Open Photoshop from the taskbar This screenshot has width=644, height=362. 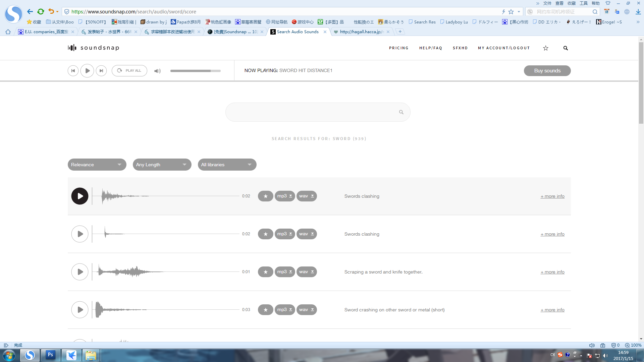pyautogui.click(x=50, y=355)
